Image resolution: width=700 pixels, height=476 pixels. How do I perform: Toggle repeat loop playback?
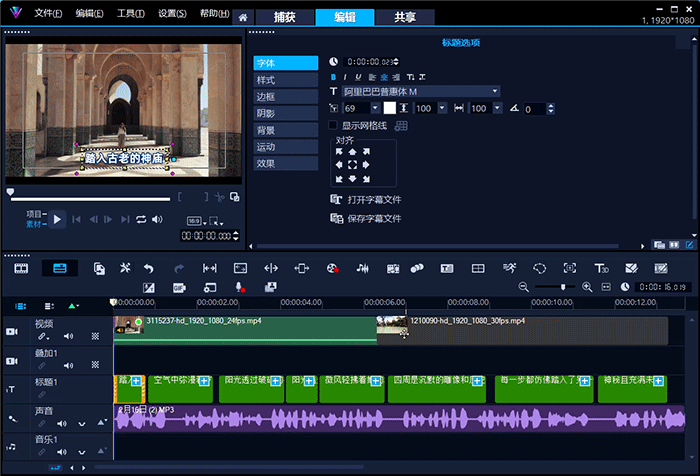point(141,219)
